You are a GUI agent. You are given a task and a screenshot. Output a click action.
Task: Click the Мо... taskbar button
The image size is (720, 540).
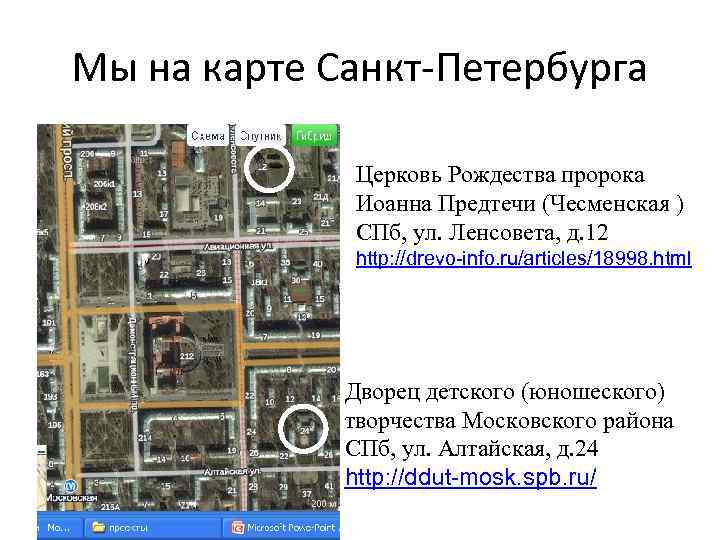pos(60,528)
